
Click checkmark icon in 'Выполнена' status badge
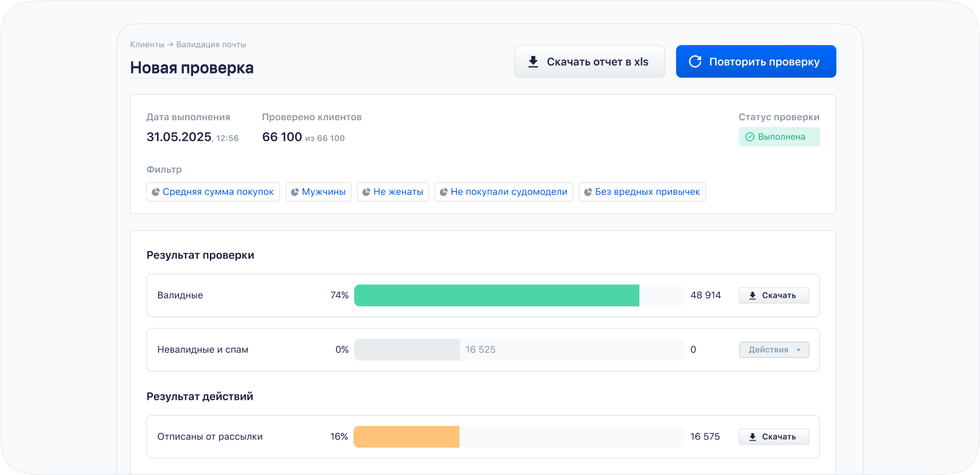pyautogui.click(x=750, y=137)
